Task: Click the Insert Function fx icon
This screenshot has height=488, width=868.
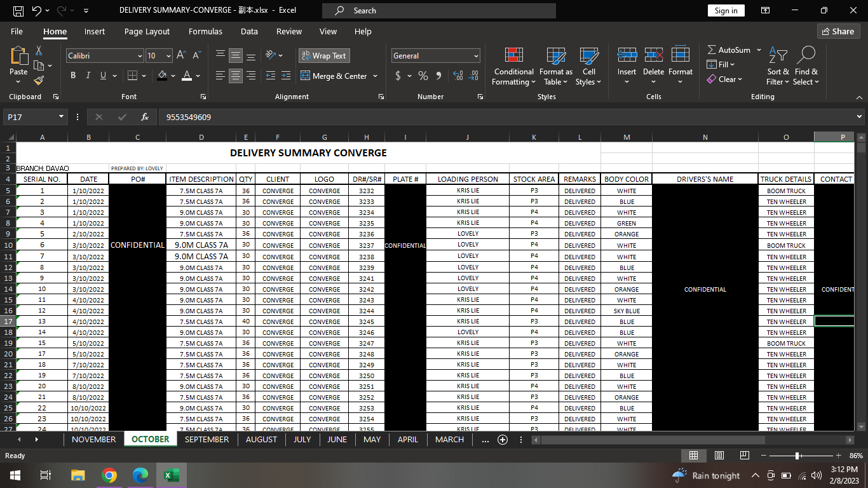Action: [145, 117]
